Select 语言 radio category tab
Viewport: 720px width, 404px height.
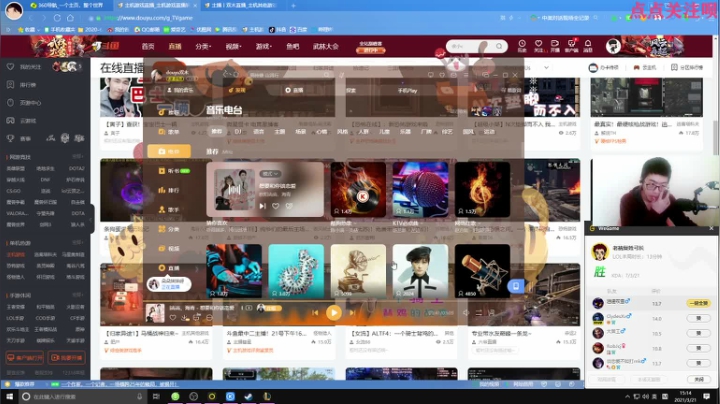coord(259,131)
